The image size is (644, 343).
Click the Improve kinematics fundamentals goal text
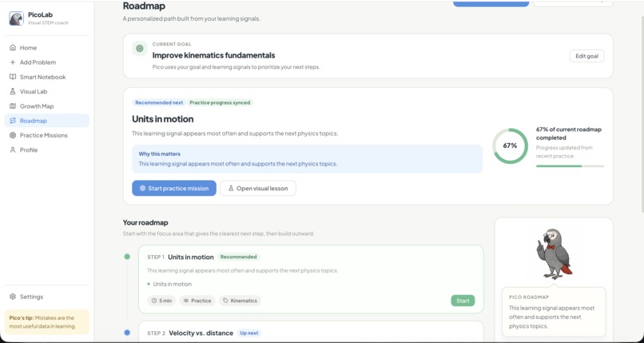pos(213,55)
